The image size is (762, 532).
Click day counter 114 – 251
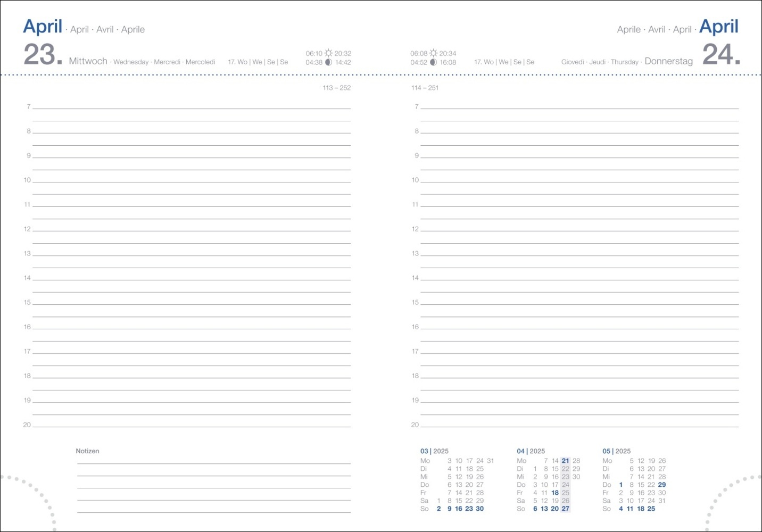click(x=425, y=88)
